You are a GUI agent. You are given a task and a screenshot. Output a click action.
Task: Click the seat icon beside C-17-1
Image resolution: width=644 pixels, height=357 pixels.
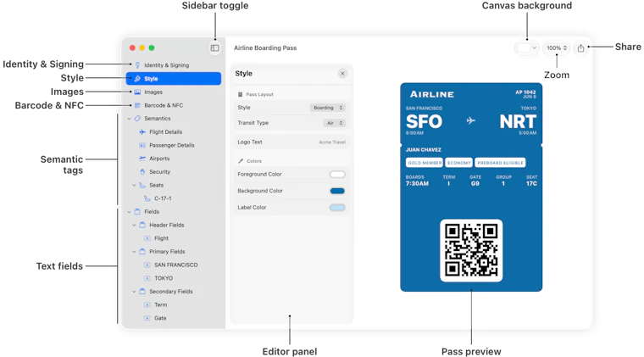coord(147,198)
